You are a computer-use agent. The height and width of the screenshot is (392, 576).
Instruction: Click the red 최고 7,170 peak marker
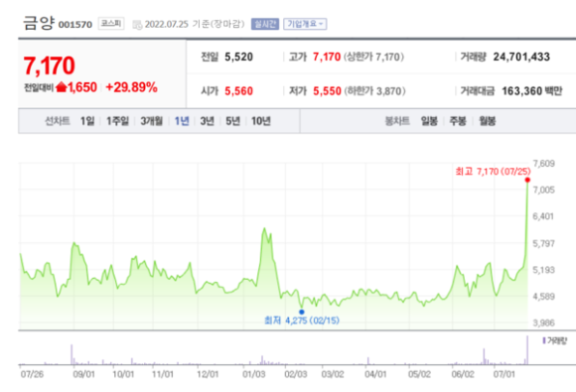coord(527,180)
